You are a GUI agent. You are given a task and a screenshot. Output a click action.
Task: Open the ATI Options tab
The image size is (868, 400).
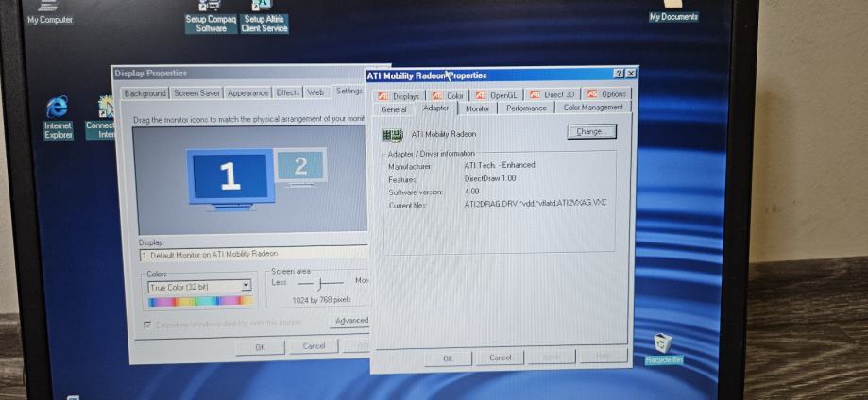(607, 94)
